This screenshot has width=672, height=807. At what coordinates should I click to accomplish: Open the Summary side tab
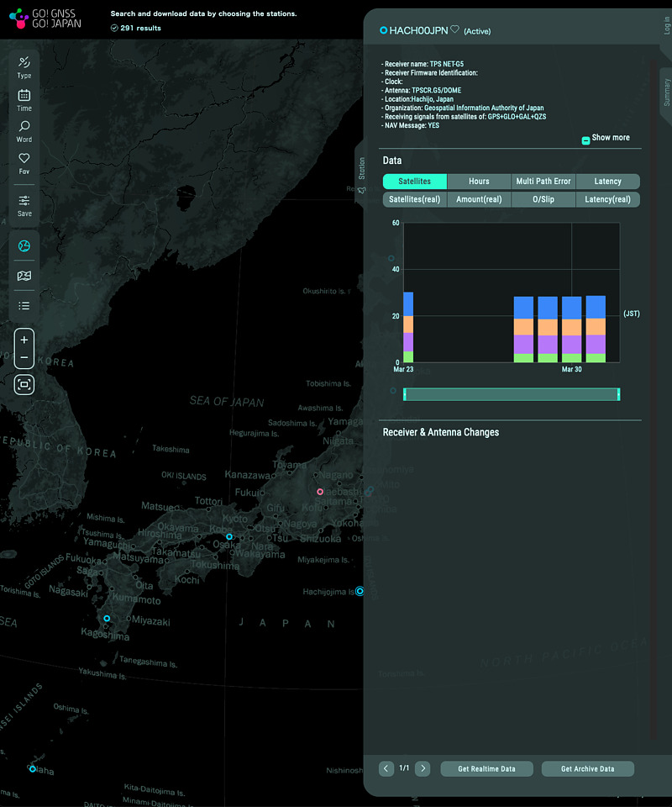(x=666, y=93)
